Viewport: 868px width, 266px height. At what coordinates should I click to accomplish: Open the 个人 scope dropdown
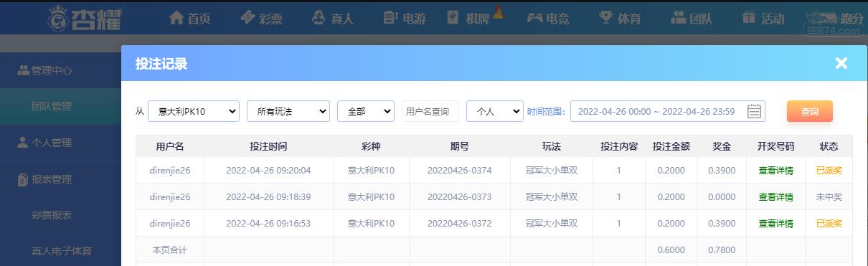(x=495, y=111)
